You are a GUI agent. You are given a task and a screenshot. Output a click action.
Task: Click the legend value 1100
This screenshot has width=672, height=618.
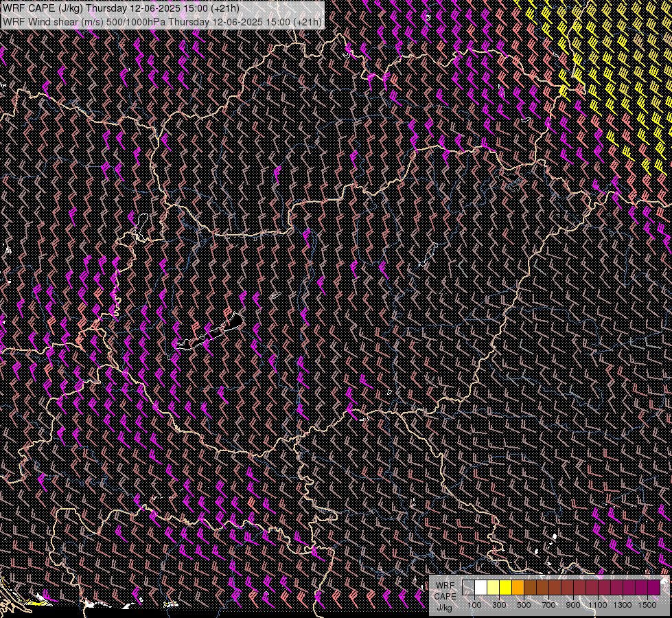point(597,605)
